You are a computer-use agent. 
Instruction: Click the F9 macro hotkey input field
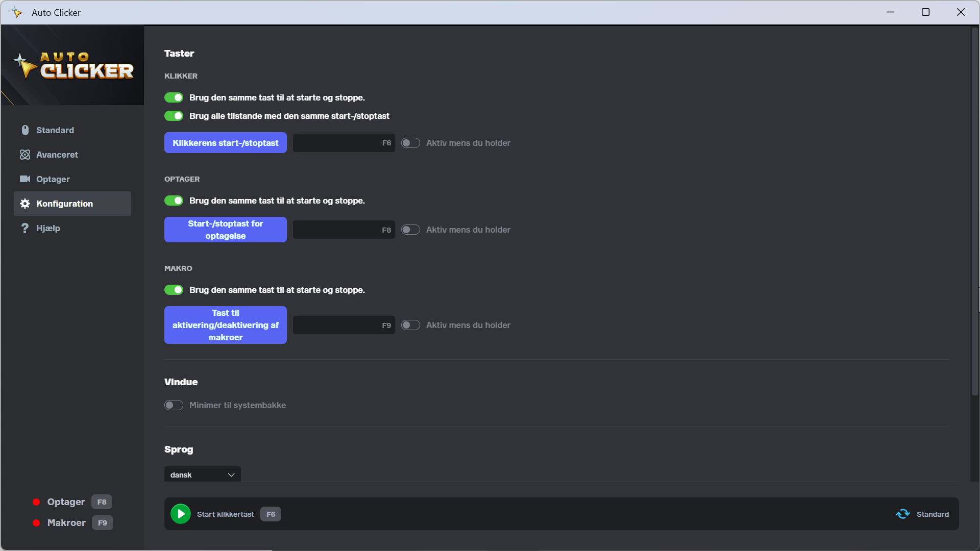pos(344,325)
